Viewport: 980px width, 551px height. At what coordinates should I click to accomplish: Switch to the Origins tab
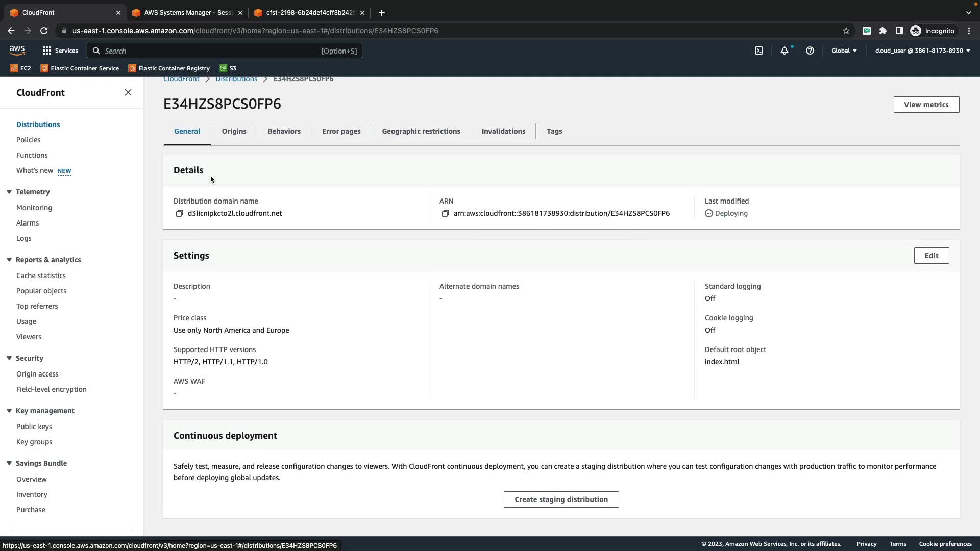(x=234, y=131)
